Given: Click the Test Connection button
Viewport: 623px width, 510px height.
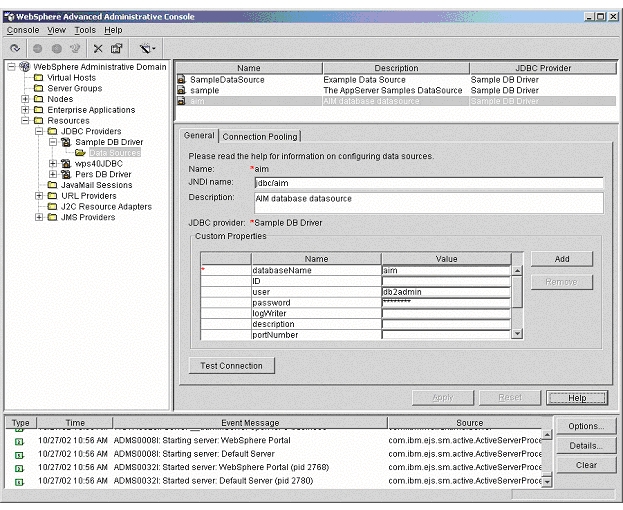Looking at the screenshot, I should click(231, 366).
